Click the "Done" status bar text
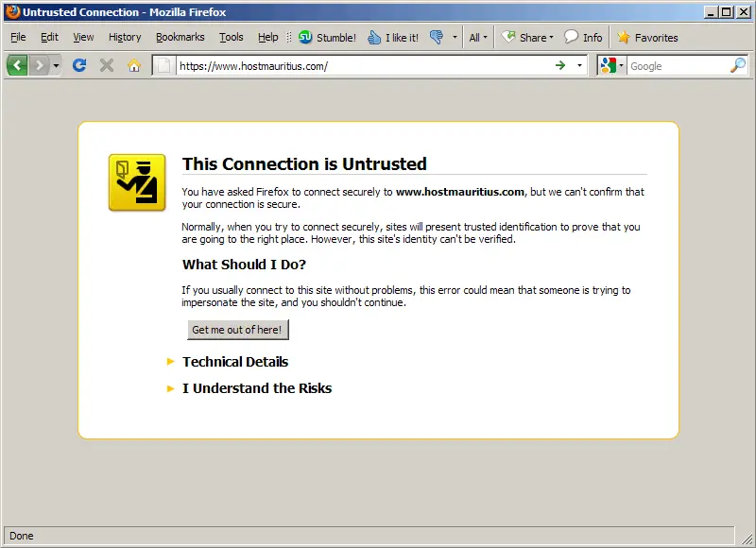 (x=22, y=536)
